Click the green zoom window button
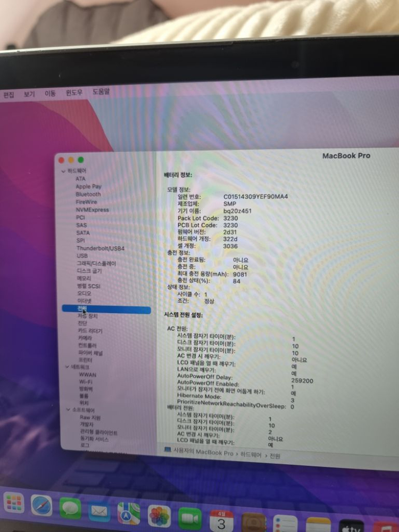Screen dimensions: 399x532 (81, 160)
